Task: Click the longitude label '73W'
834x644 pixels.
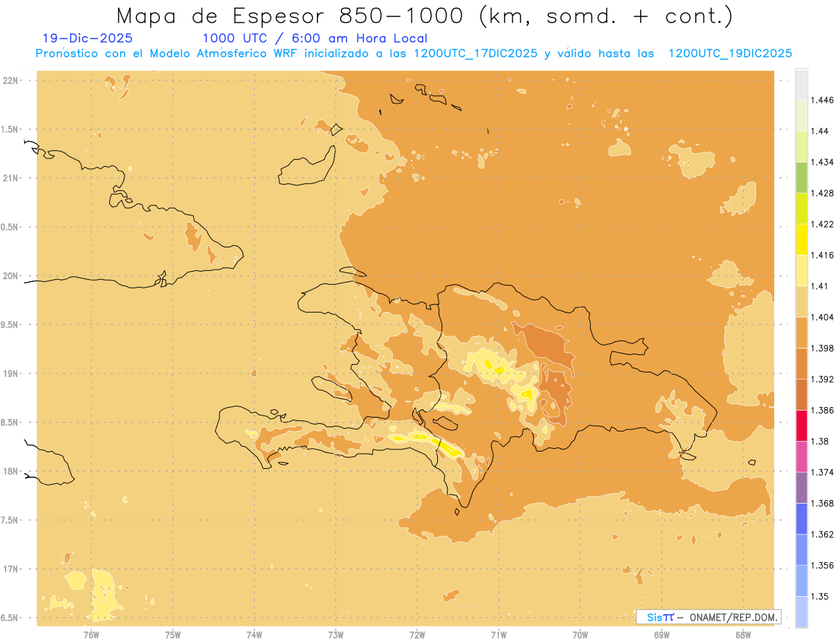Action: (336, 635)
